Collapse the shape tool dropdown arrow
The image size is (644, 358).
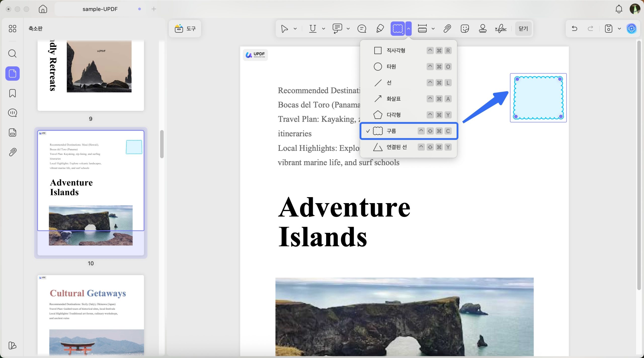tap(409, 29)
